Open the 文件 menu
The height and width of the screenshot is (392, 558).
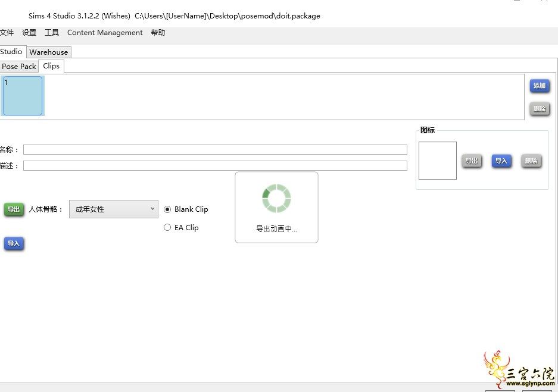coord(7,33)
